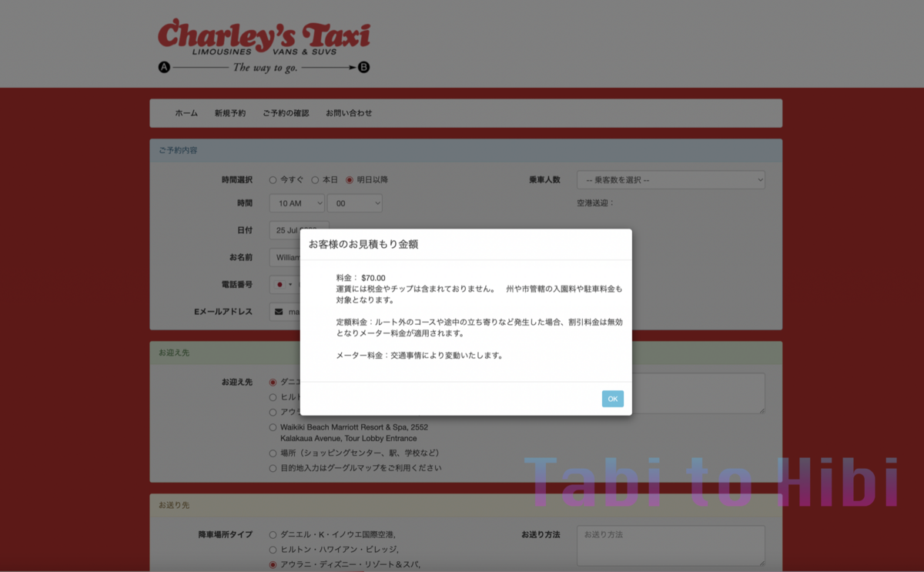
Task: Click the envelope icon in the email field
Action: coord(279,312)
